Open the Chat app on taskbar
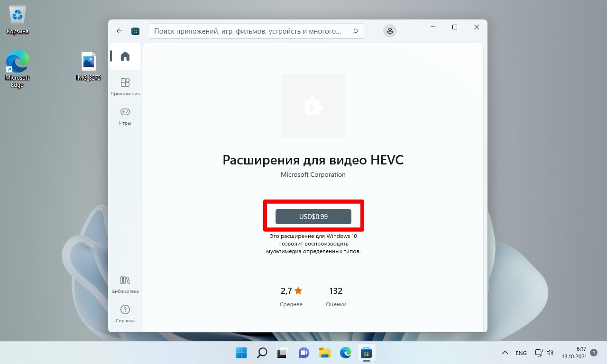This screenshot has width=607, height=364. pyautogui.click(x=304, y=353)
